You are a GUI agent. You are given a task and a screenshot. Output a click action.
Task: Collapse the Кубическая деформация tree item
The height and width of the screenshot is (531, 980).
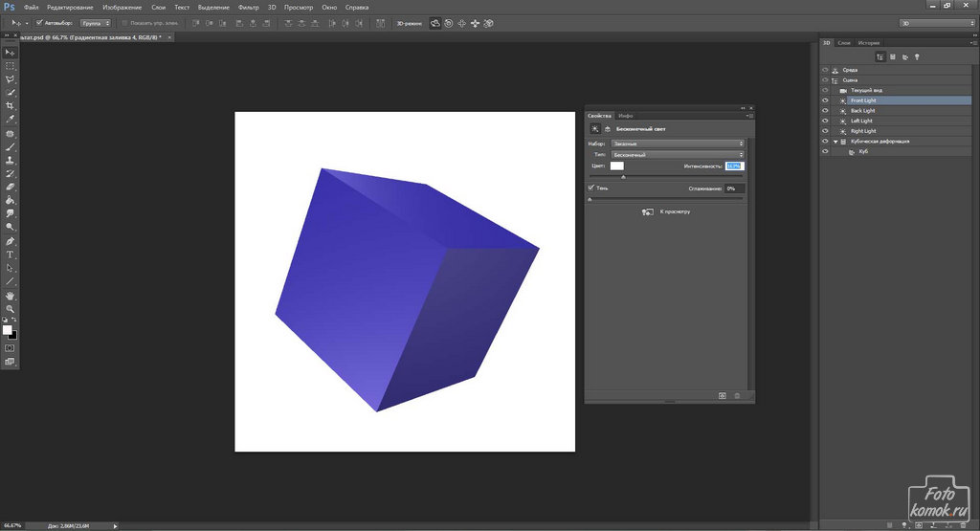[x=835, y=142]
